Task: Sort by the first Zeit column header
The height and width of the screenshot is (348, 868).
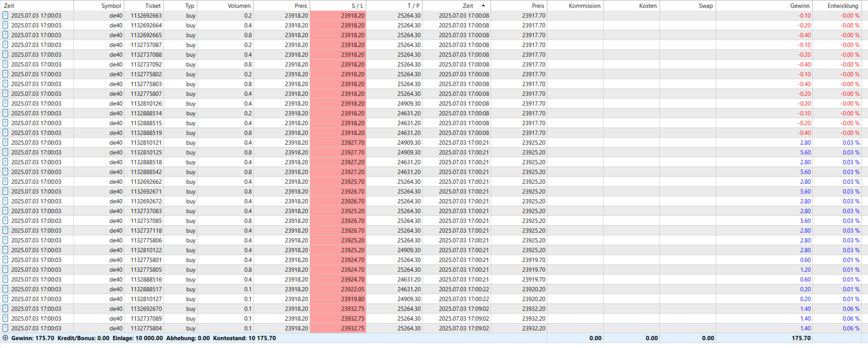Action: pos(37,6)
